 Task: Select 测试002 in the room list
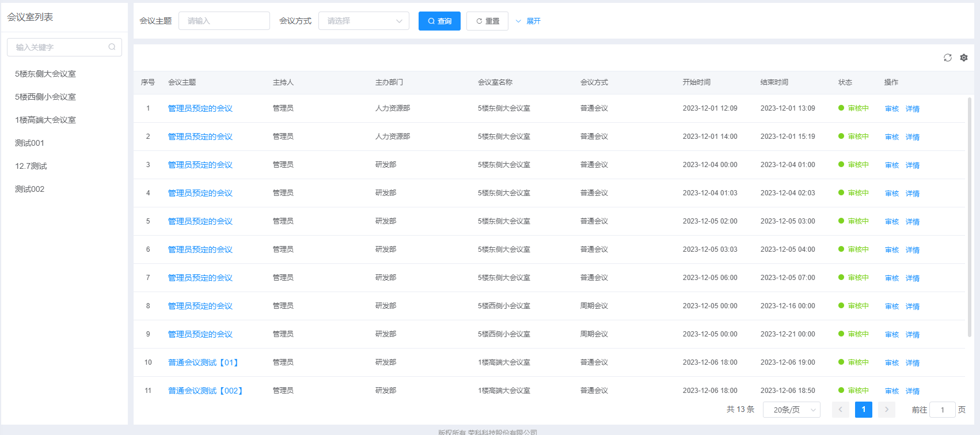click(30, 189)
